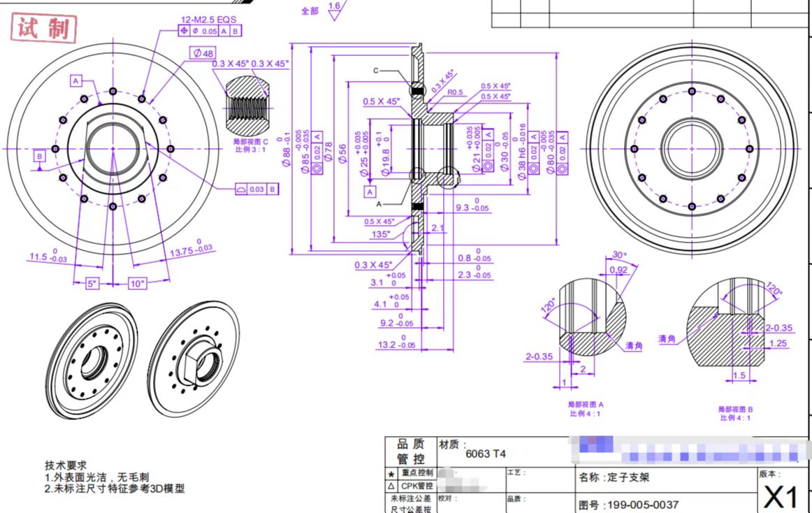Click the X1 version cell
The image size is (812, 513).
click(781, 497)
